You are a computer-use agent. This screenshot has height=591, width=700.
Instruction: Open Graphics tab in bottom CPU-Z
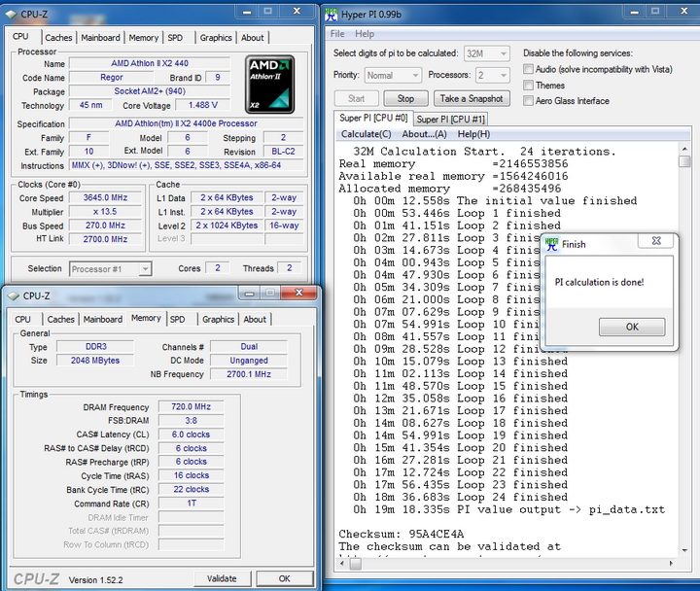(x=218, y=320)
